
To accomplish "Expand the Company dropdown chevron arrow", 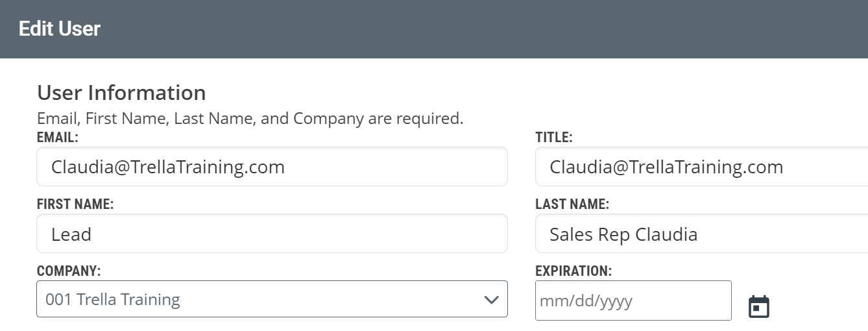I will [x=492, y=299].
